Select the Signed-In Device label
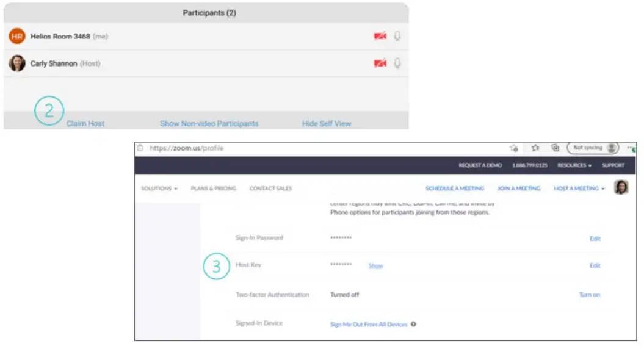 point(259,323)
